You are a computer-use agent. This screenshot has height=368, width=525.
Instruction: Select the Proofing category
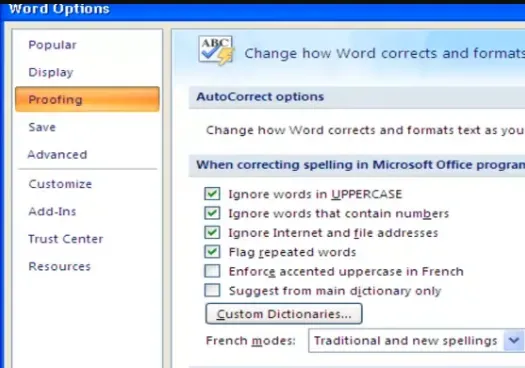[x=87, y=99]
